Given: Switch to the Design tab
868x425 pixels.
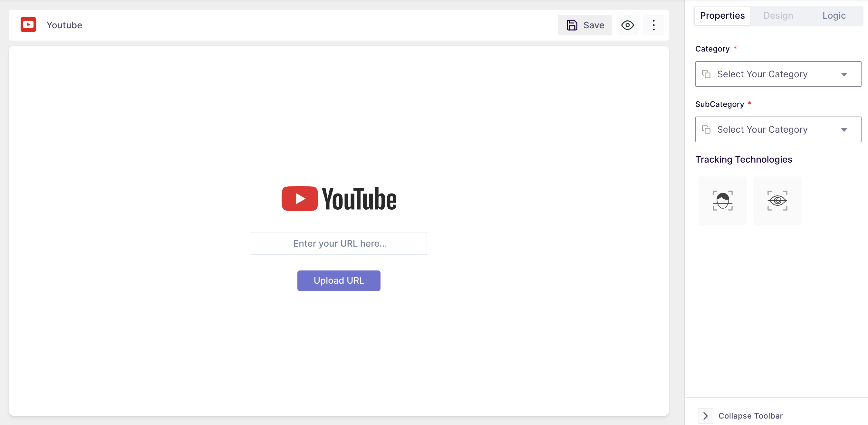Looking at the screenshot, I should pyautogui.click(x=778, y=16).
